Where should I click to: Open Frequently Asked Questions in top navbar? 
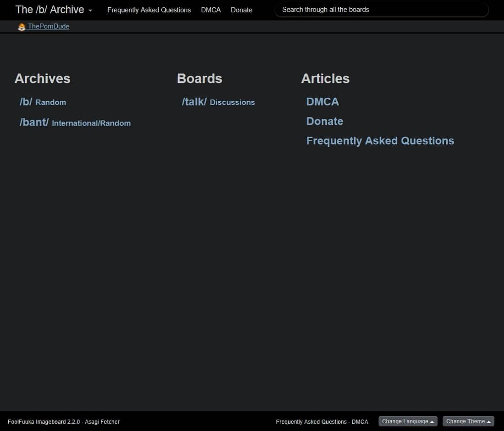[149, 10]
